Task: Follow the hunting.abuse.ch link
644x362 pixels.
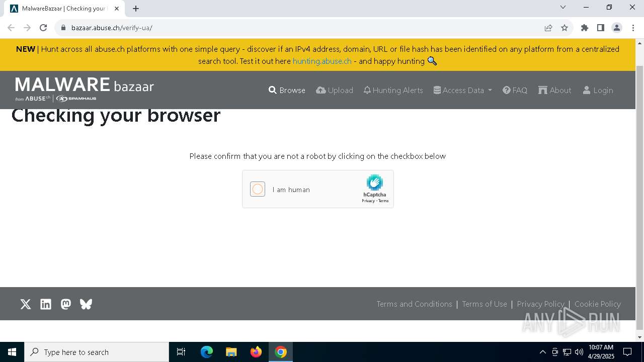Action: click(322, 61)
